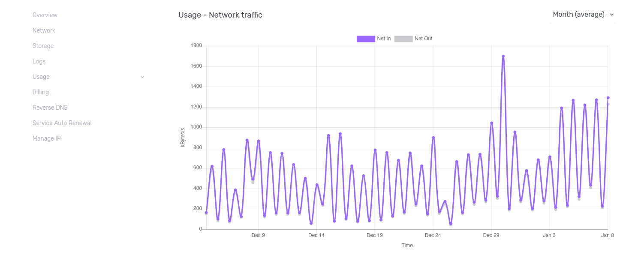The width and height of the screenshot is (644, 273).
Task: Open the Month (average) dropdown
Action: tap(578, 15)
